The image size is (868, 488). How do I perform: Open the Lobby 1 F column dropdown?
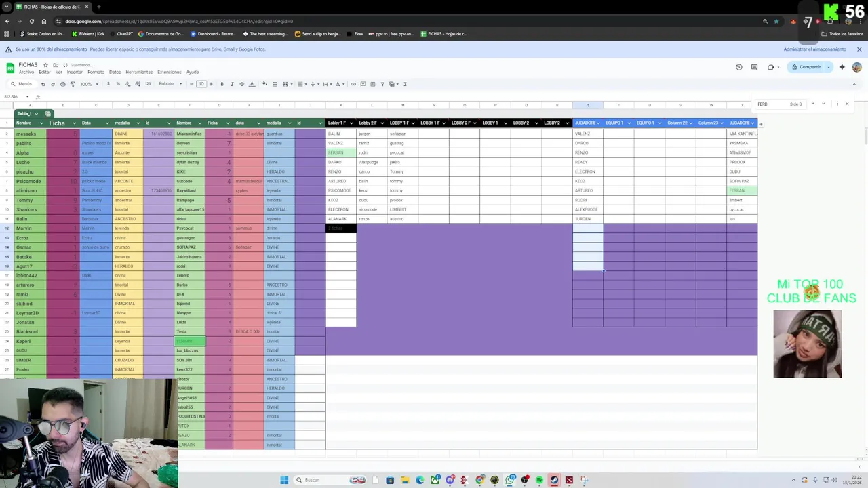point(351,123)
